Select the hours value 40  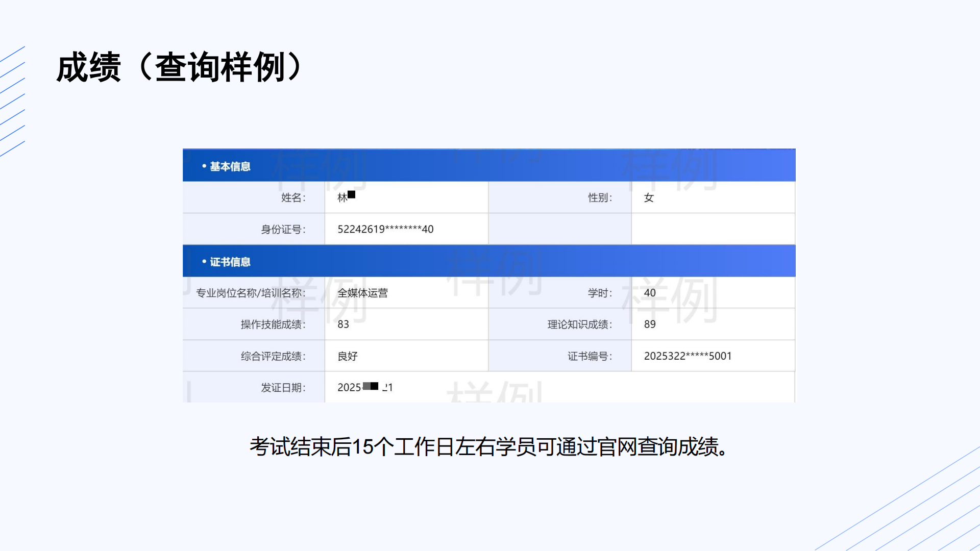[x=650, y=293]
